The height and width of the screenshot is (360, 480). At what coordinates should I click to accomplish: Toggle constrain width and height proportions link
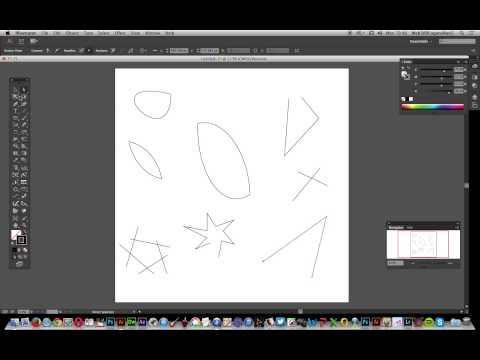click(255, 51)
